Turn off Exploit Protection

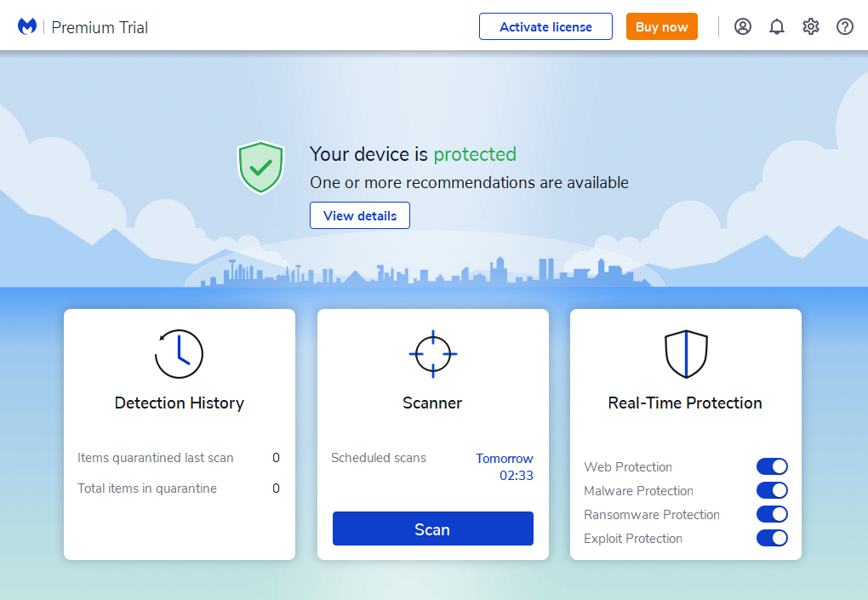click(x=772, y=538)
